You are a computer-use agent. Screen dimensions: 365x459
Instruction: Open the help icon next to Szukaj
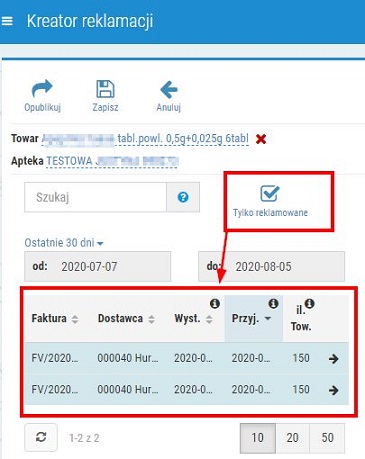(x=183, y=197)
